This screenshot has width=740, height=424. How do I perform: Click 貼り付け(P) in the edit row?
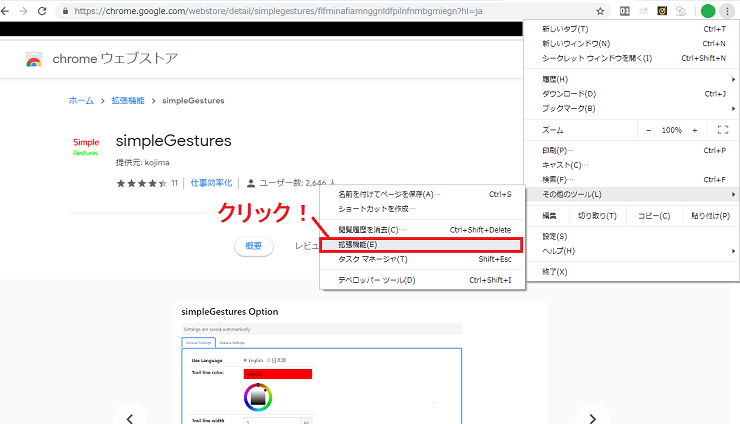pos(710,216)
